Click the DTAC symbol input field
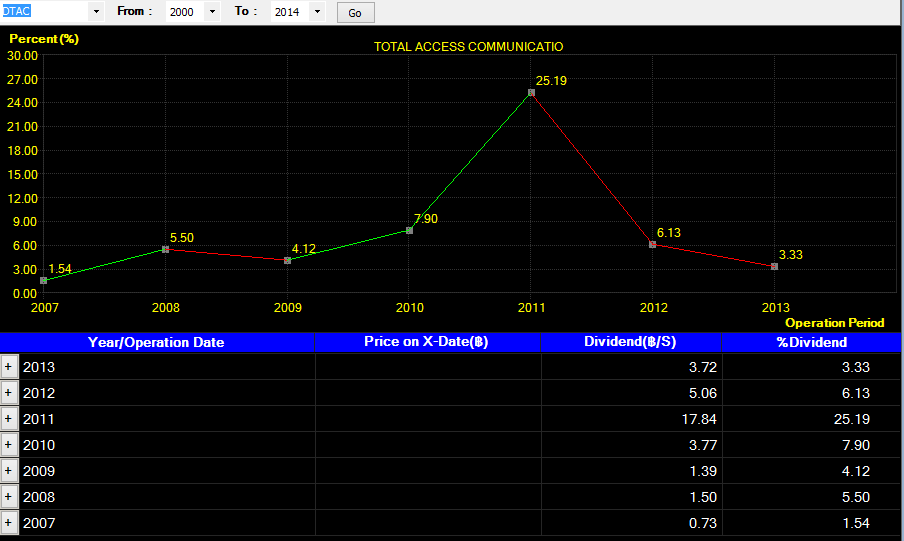The image size is (904, 541). (44, 12)
